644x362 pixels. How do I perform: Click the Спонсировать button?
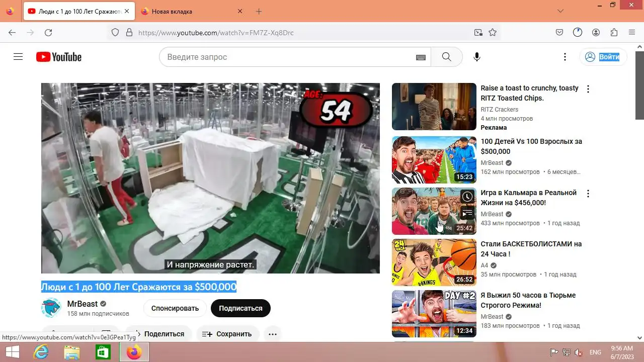coord(175,308)
